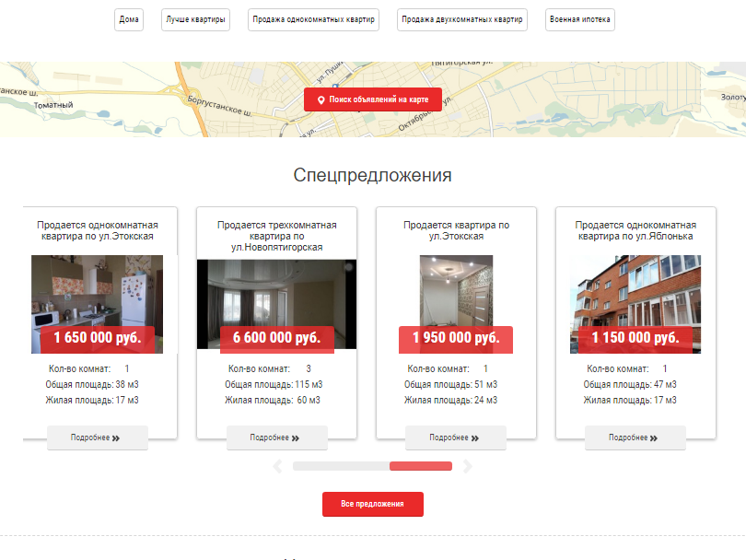The height and width of the screenshot is (560, 746).
Task: Click the map pin icon on search button
Action: pos(321,99)
